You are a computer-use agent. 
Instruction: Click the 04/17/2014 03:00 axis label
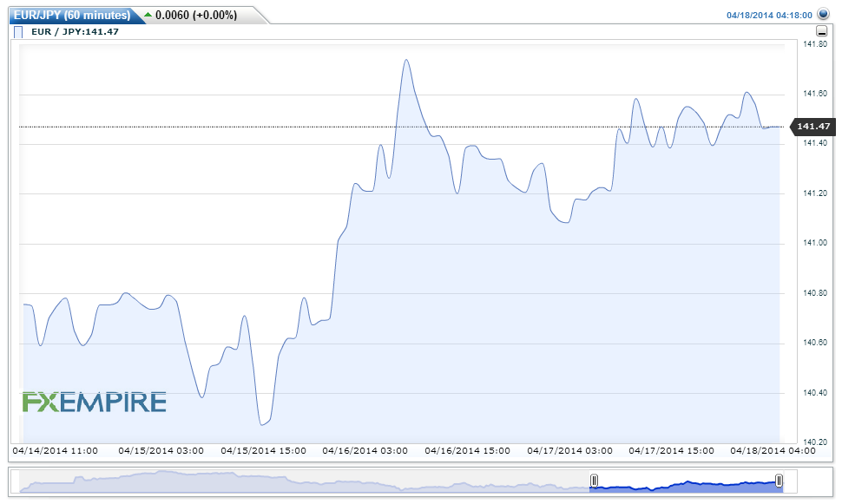[569, 451]
